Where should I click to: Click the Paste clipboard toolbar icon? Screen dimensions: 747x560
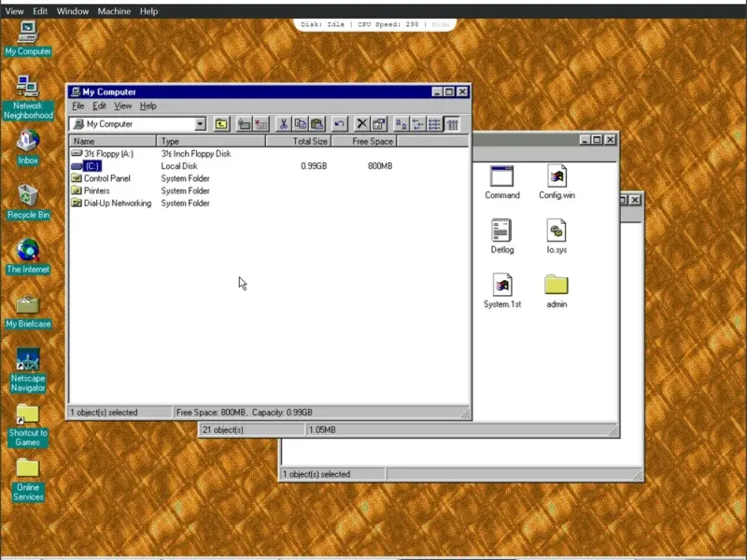pos(317,124)
